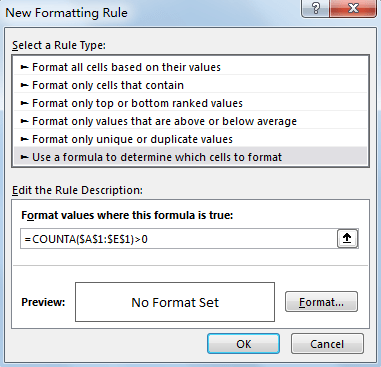Viewport: 381px width, 367px height.
Task: Cancel the new formatting rule
Action: click(327, 344)
